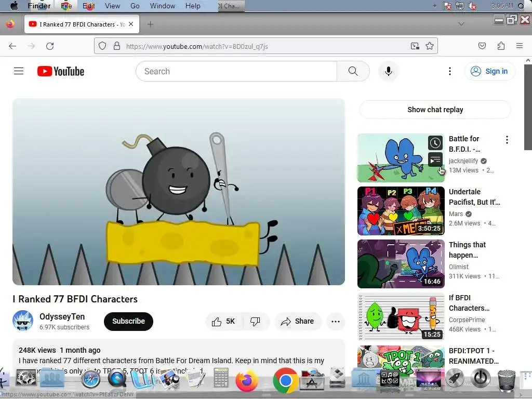
Task: Open the OdysseyTen channel avatar
Action: click(23, 321)
